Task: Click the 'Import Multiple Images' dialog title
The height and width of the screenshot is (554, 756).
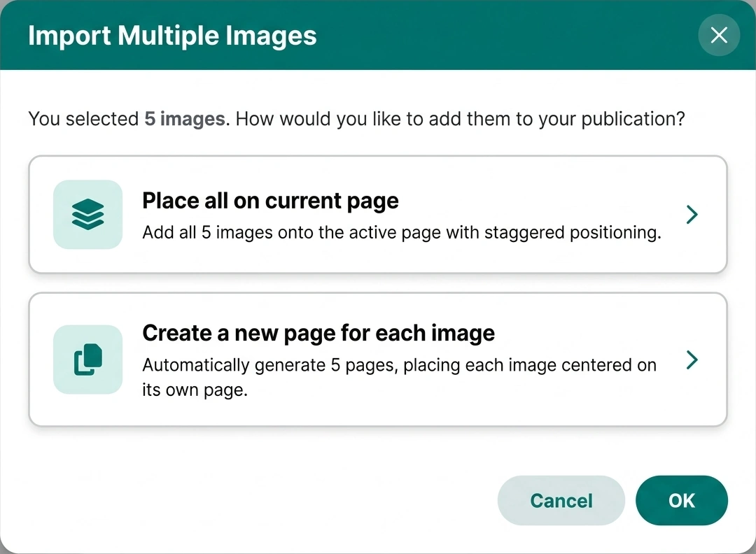Action: coord(172,36)
